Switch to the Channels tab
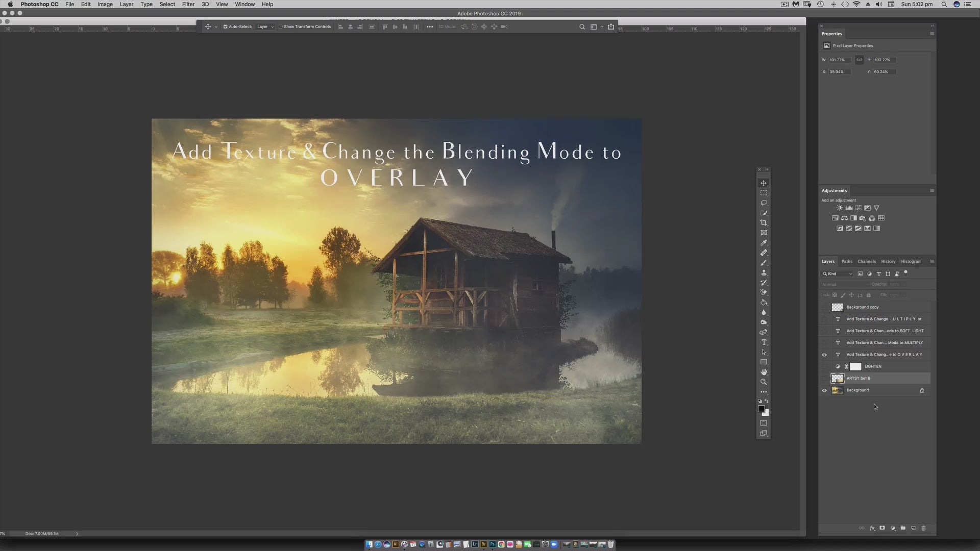980x551 pixels. click(866, 261)
